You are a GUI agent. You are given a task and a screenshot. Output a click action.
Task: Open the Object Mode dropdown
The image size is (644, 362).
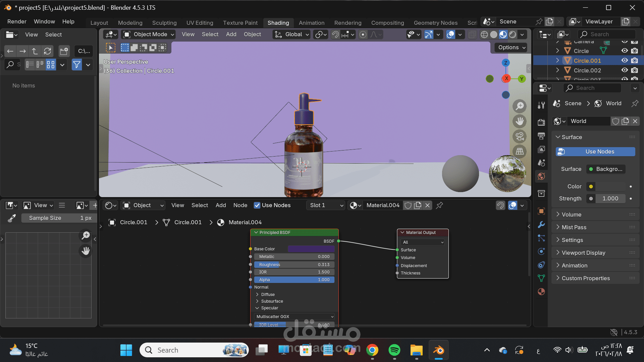[x=149, y=35]
